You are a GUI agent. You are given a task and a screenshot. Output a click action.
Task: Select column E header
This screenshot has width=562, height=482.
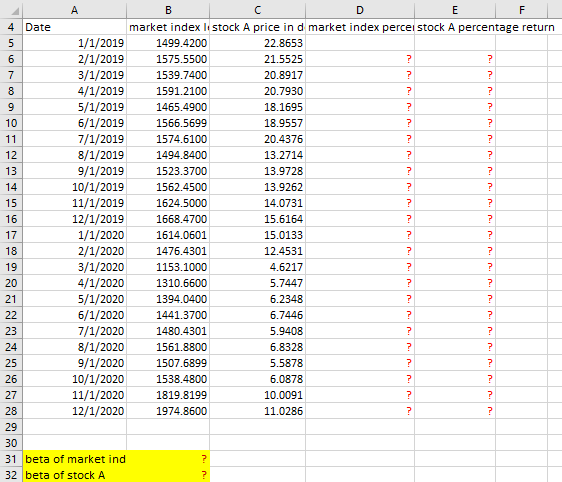(455, 10)
